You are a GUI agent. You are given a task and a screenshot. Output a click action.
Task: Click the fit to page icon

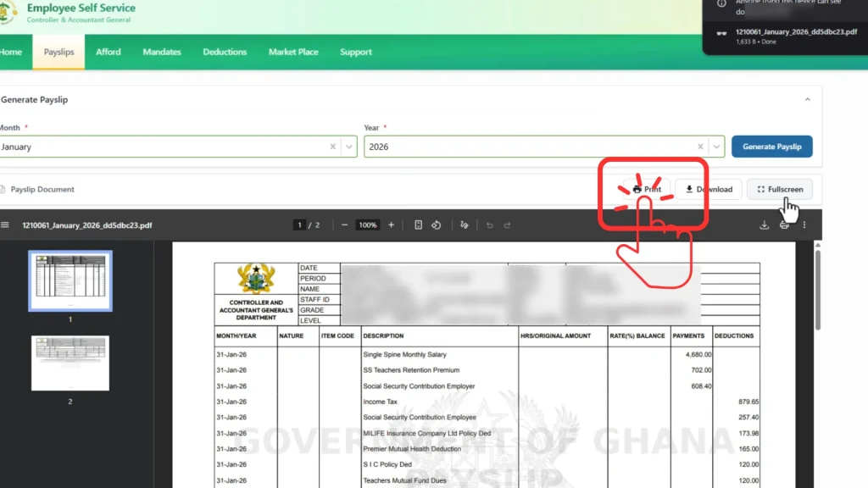tap(419, 225)
